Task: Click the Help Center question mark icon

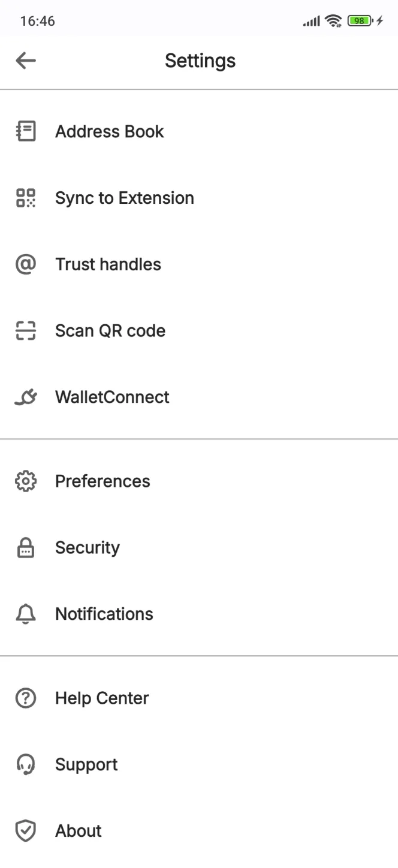Action: (x=25, y=698)
